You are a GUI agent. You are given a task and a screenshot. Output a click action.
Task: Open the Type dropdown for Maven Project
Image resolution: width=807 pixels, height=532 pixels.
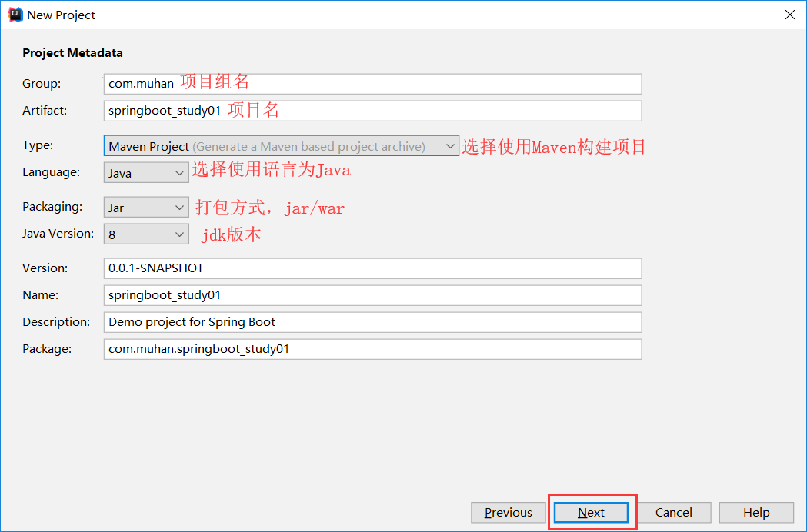coord(281,146)
